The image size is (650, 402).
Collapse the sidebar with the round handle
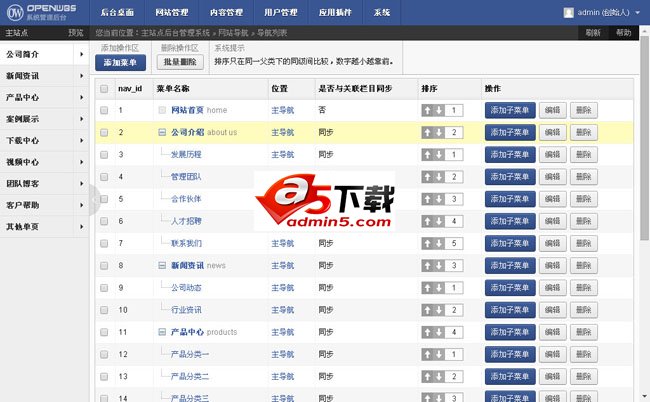pyautogui.click(x=95, y=200)
